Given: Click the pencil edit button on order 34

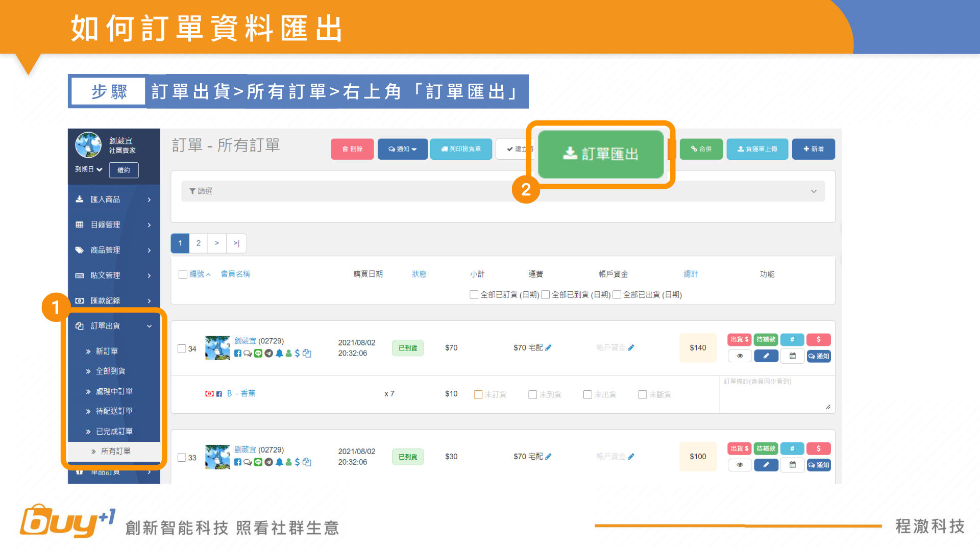Looking at the screenshot, I should point(766,356).
